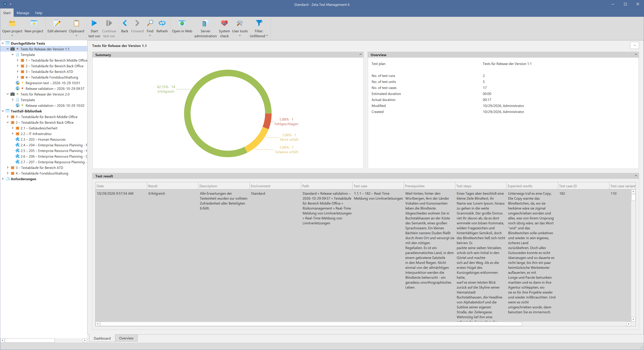Open the Filter: Unfiltered dropdown arrow
Screen dimensions: 644x350
coord(267,36)
